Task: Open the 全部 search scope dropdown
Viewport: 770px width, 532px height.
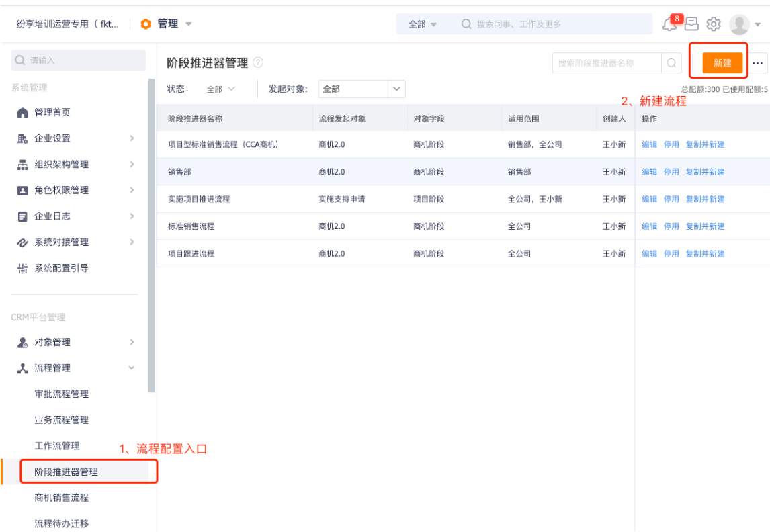Action: (x=423, y=24)
